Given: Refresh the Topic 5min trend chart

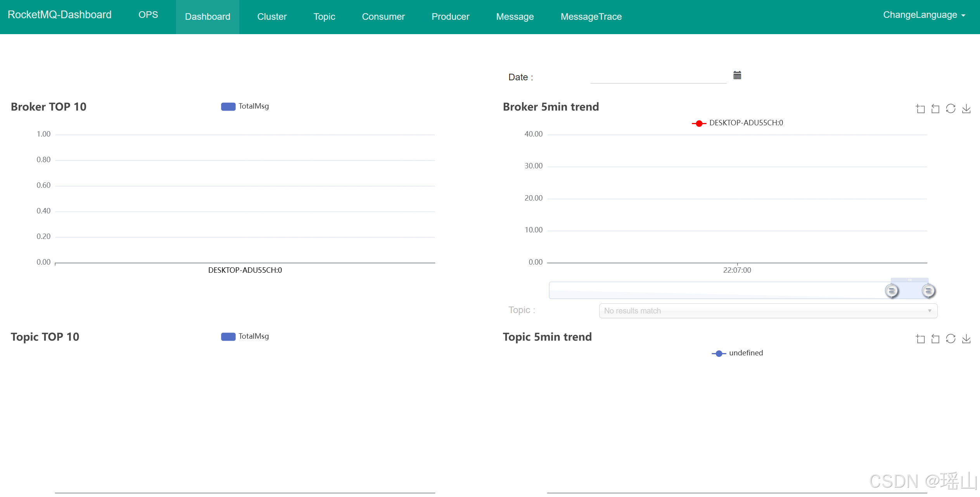Looking at the screenshot, I should [x=951, y=339].
